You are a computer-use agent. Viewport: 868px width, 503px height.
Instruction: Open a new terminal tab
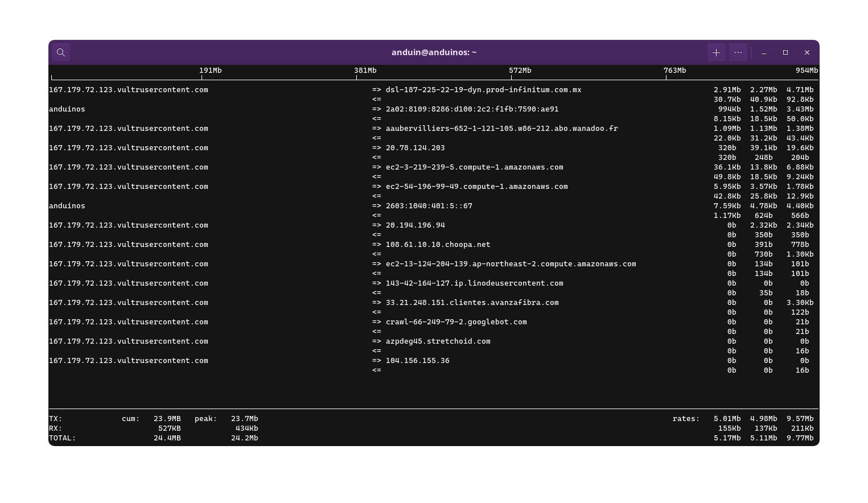(x=716, y=52)
